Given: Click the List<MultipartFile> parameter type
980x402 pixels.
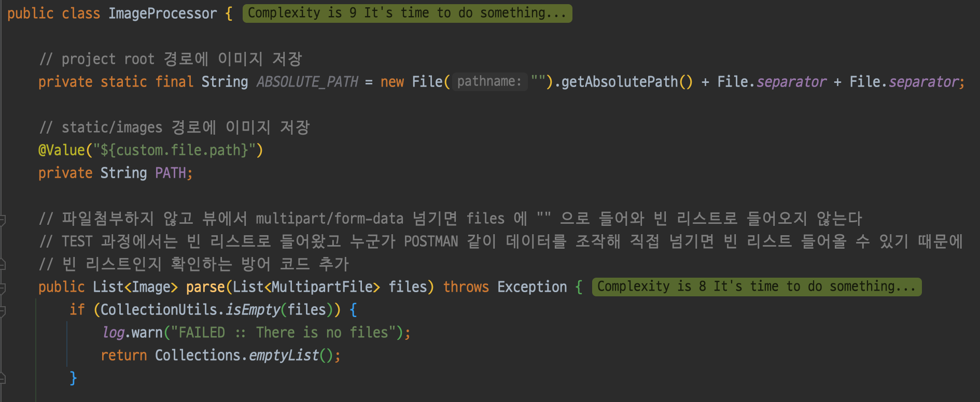Looking at the screenshot, I should point(306,287).
